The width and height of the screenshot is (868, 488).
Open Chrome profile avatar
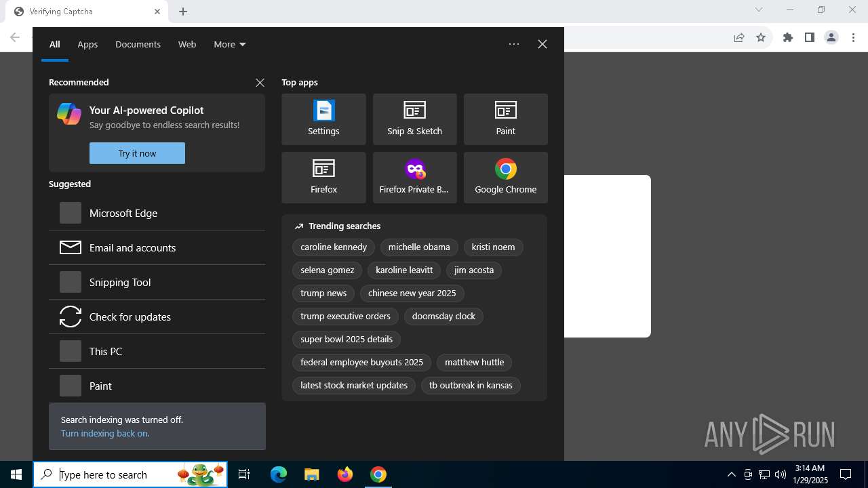[831, 38]
